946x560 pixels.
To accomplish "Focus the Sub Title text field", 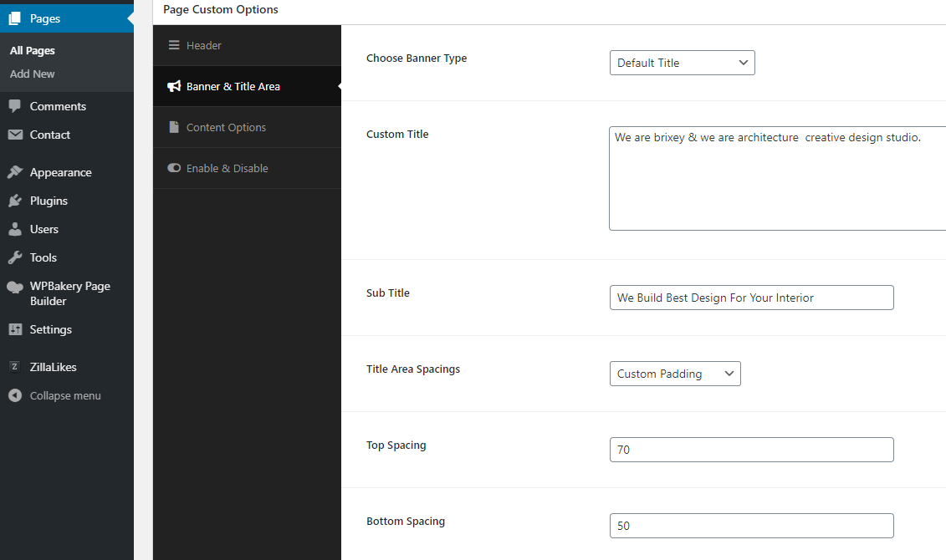I will pos(751,298).
